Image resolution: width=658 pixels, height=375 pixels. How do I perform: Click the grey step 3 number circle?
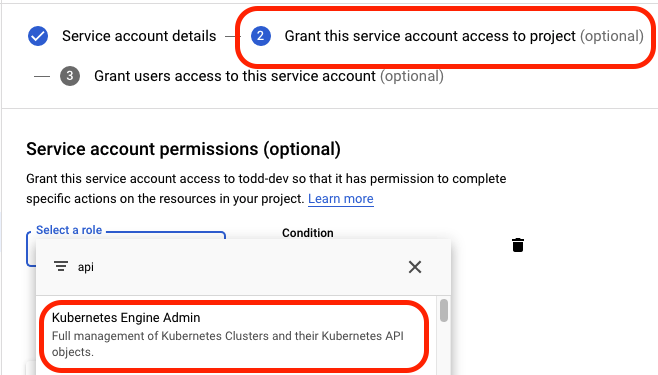[70, 76]
